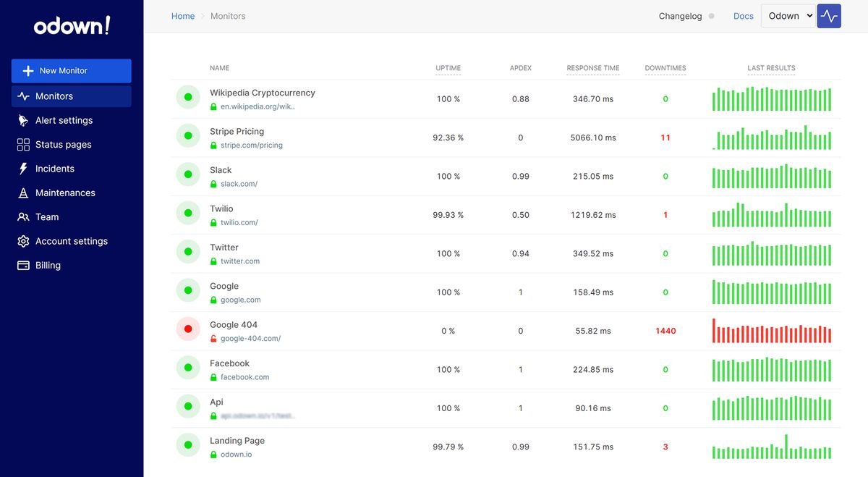Open Alert settings in the sidebar
Screen dimensions: 868x477
pos(64,120)
